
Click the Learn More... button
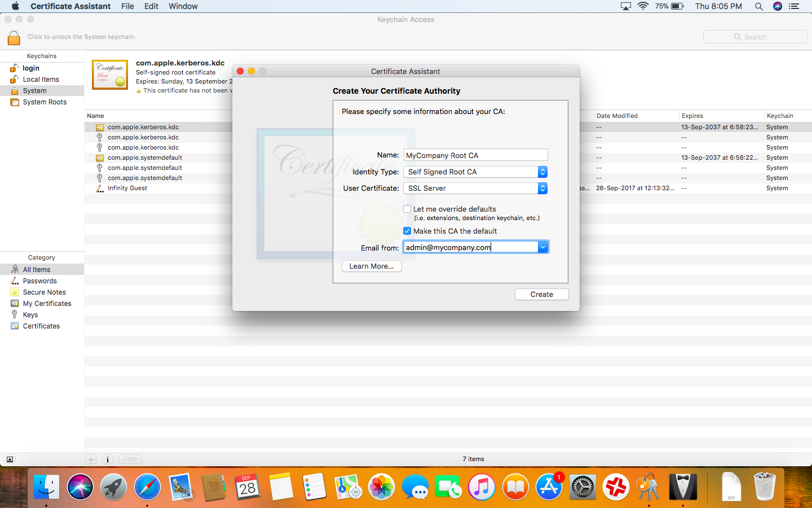pyautogui.click(x=372, y=266)
